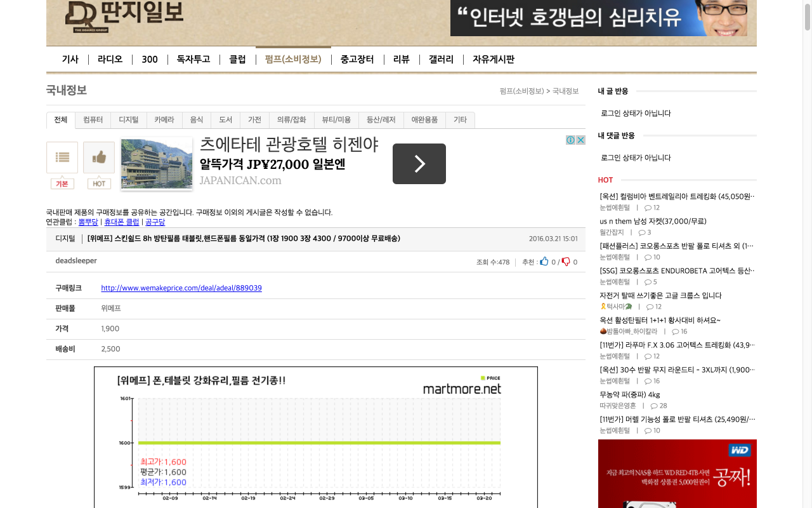The image size is (812, 508).
Task: Open the 독자투고 menu
Action: click(x=193, y=60)
